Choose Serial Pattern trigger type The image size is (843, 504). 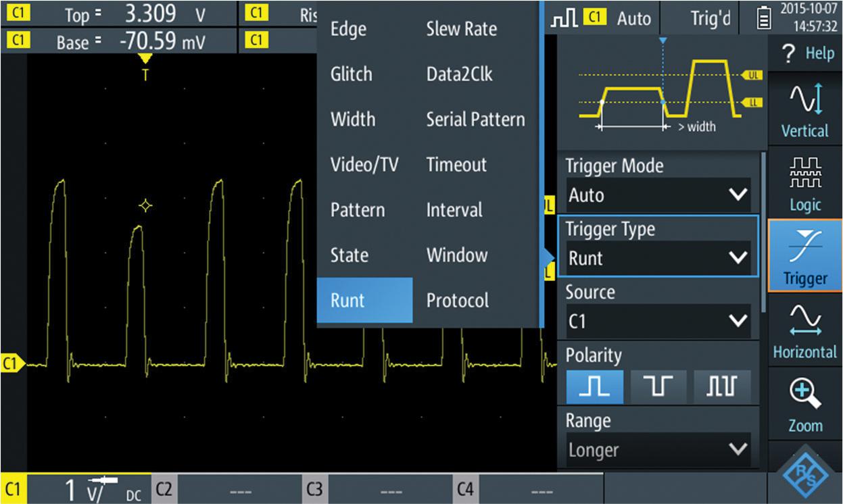477,119
